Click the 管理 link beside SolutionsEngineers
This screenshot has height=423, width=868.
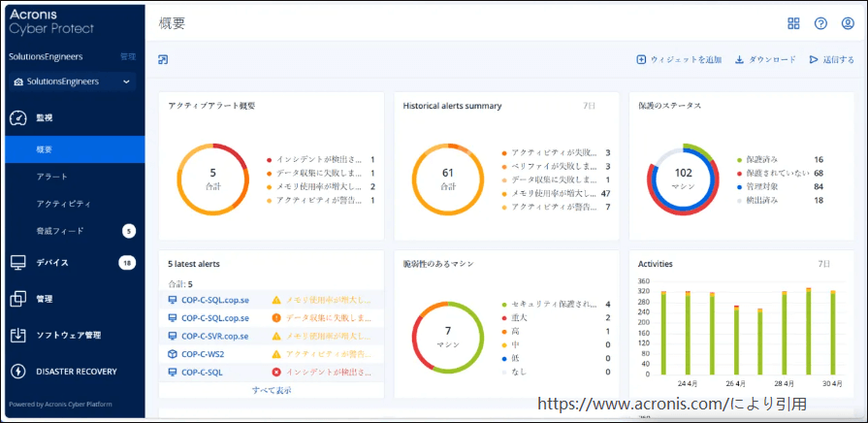tap(128, 56)
